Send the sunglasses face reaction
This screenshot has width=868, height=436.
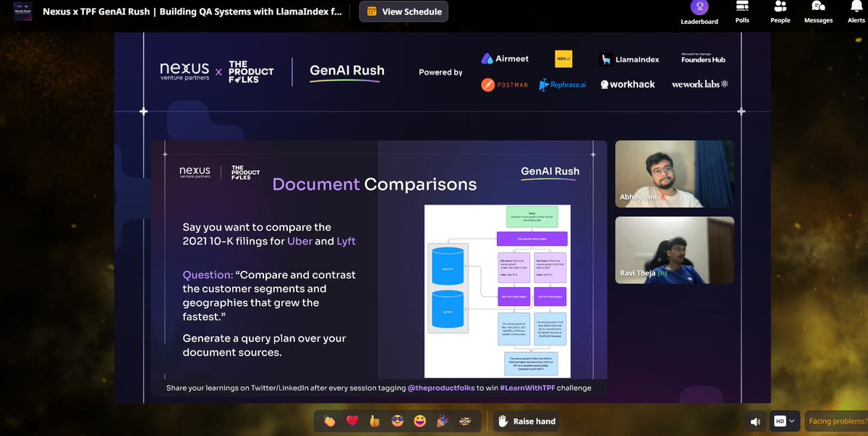[397, 421]
